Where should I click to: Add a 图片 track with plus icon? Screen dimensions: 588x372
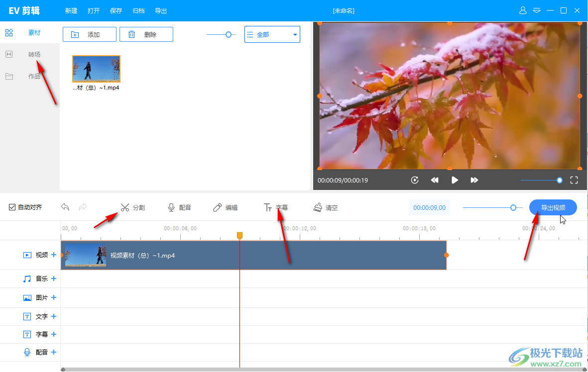54,297
